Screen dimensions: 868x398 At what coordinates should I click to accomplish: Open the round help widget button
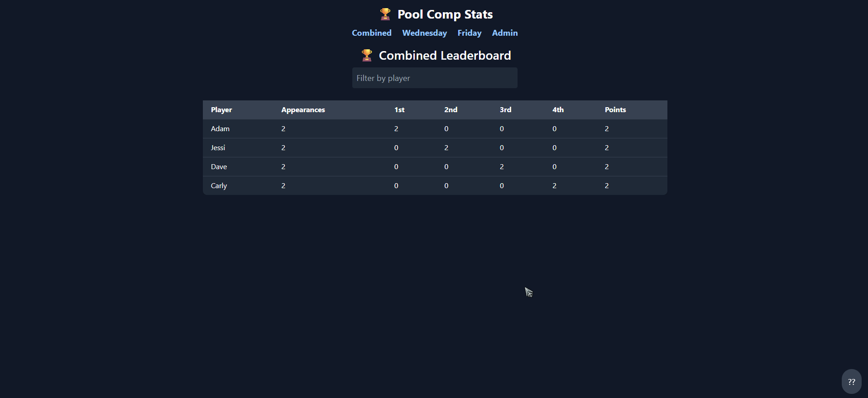(851, 382)
